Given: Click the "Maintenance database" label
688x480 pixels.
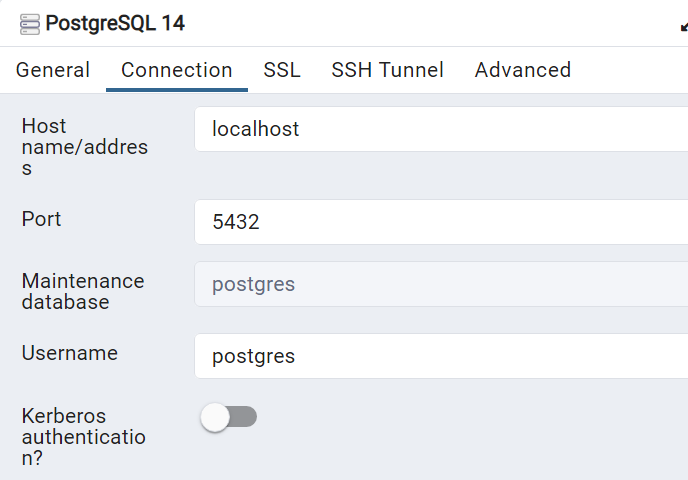Looking at the screenshot, I should [x=83, y=291].
